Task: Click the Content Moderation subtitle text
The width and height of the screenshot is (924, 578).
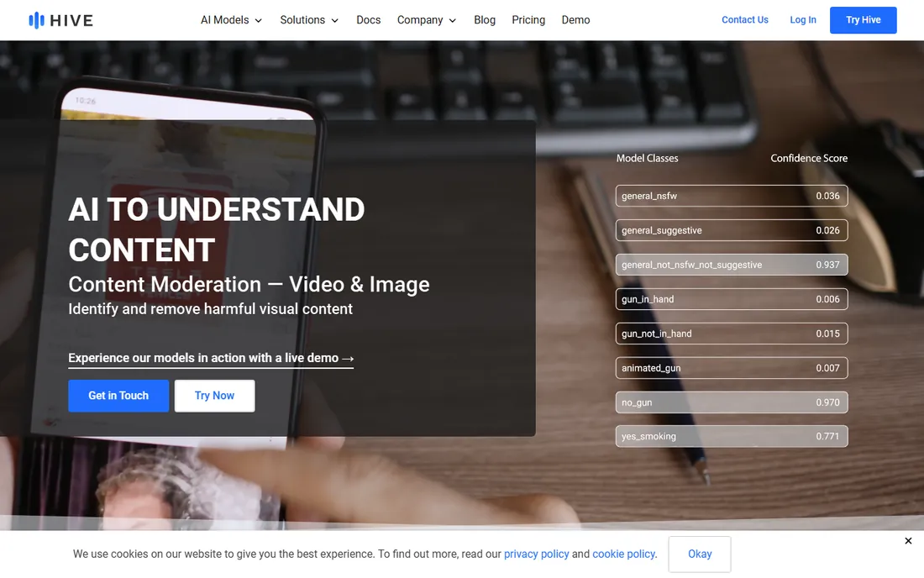Action: [x=249, y=285]
